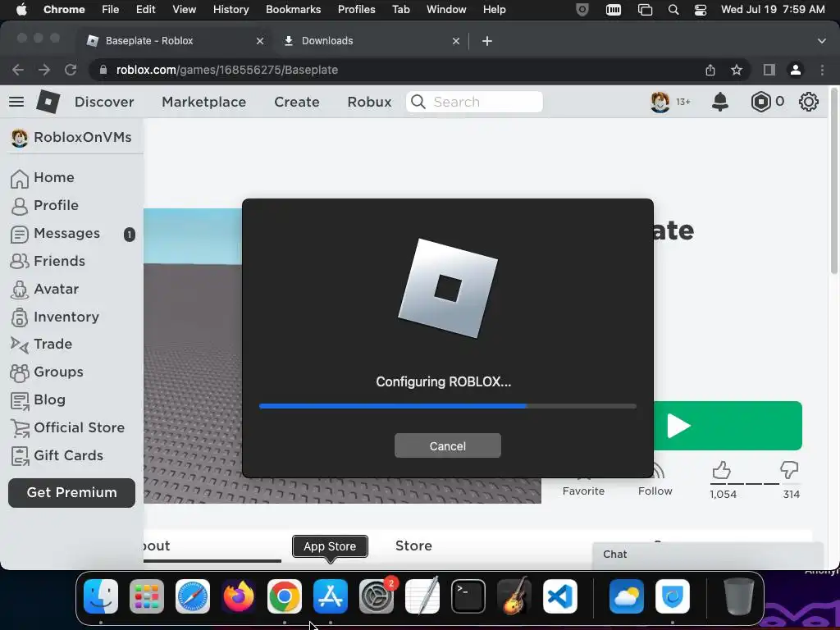Open Launchpad from the Dock
This screenshot has height=630, width=840.
(147, 596)
